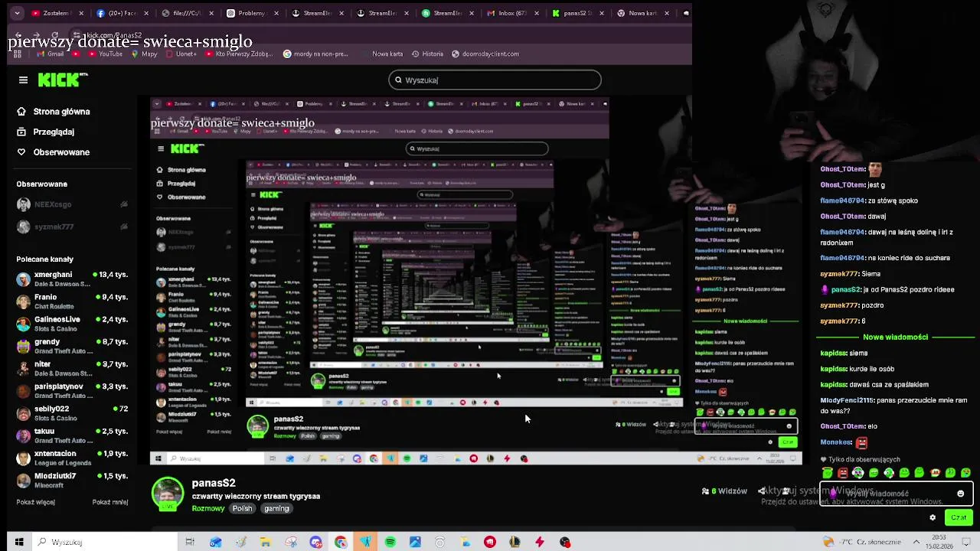This screenshot has height=551, width=980.
Task: Open recommended channel niter
Action: pyautogui.click(x=72, y=368)
